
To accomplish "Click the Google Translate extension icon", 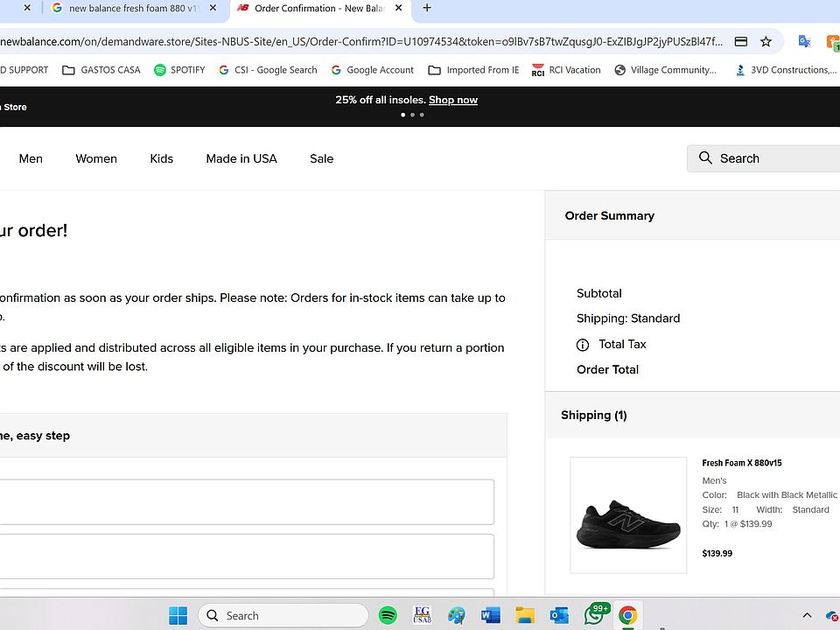I will (x=804, y=42).
